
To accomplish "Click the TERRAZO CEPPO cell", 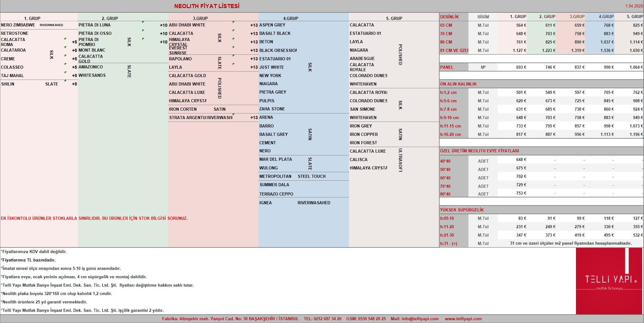I will point(276,194).
